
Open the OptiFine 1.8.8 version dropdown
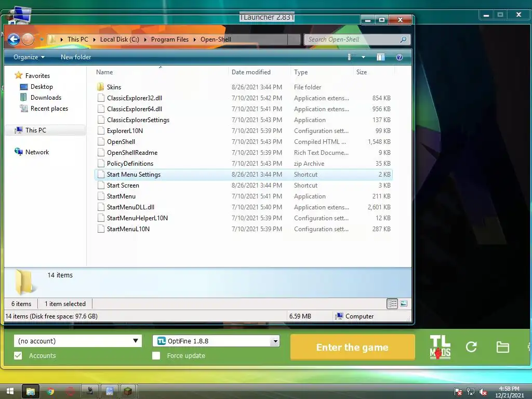tap(216, 341)
